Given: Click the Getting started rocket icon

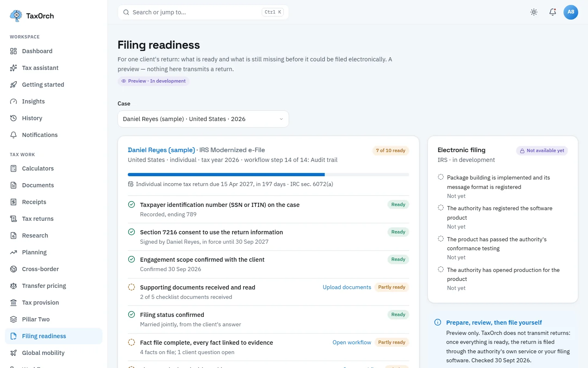Looking at the screenshot, I should (13, 85).
